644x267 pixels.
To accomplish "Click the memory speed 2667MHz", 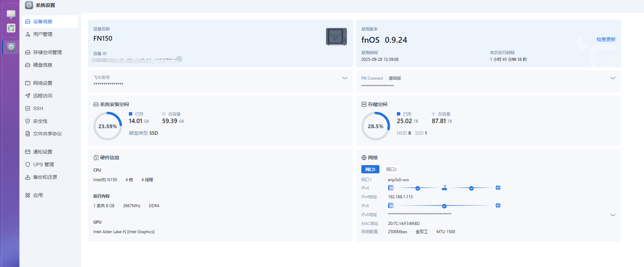I will pos(132,206).
